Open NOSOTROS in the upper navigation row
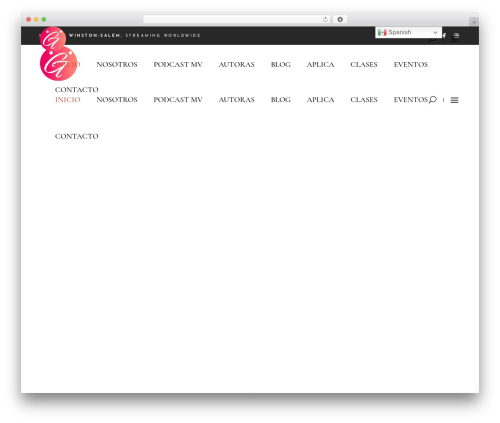500x423 pixels. 117,64
